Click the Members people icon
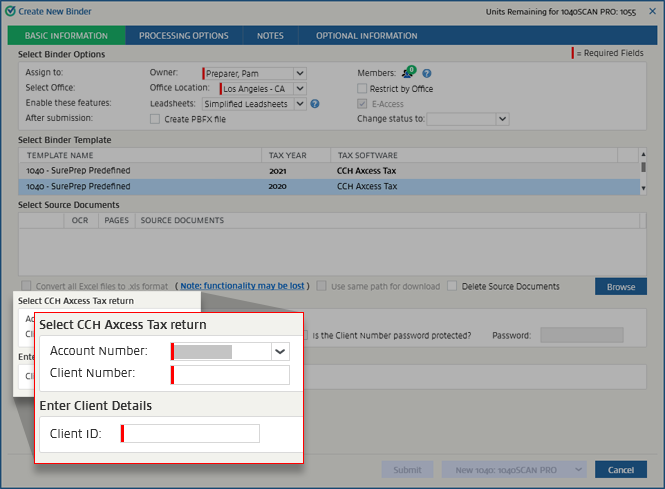Screen dimensions: 665x489 coord(407,73)
